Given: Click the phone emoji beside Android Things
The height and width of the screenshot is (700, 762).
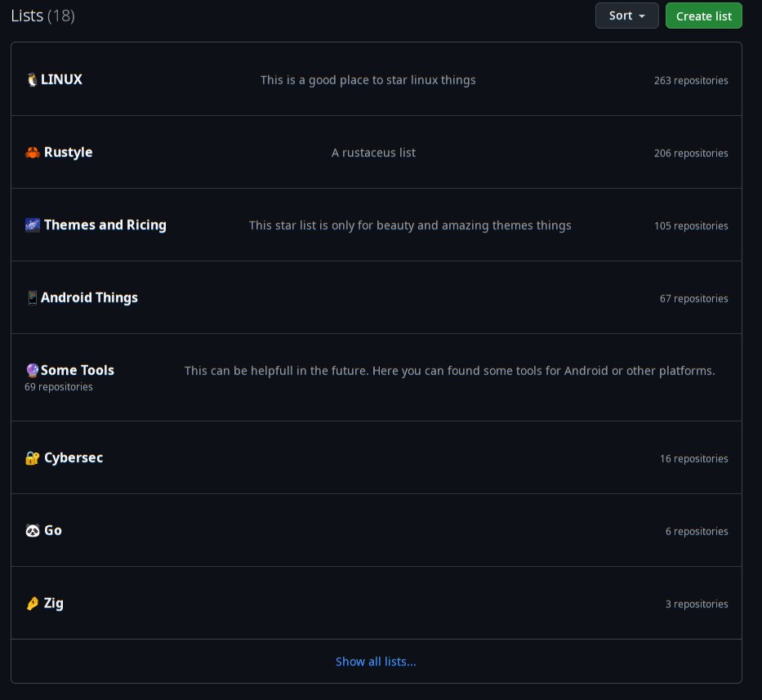Looking at the screenshot, I should [32, 297].
